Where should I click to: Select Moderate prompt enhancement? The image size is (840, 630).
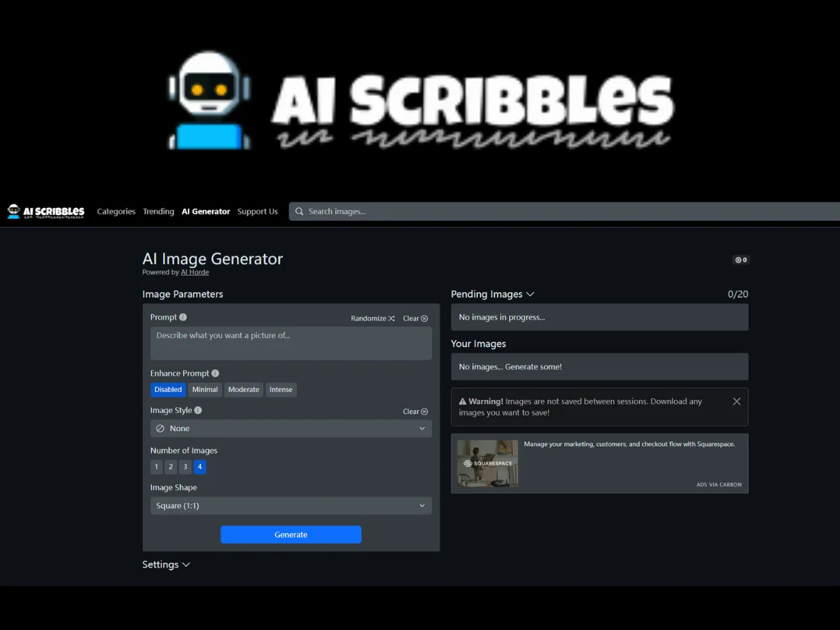point(244,390)
